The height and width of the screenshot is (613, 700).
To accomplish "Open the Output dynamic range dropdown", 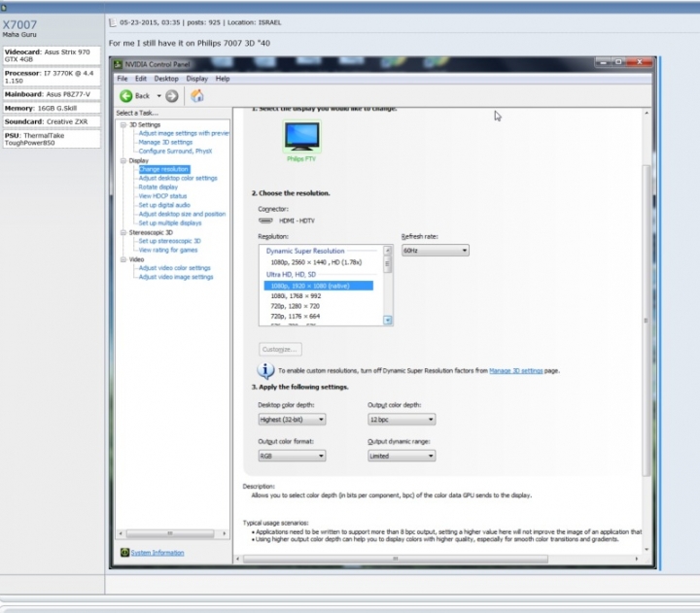I will (402, 456).
